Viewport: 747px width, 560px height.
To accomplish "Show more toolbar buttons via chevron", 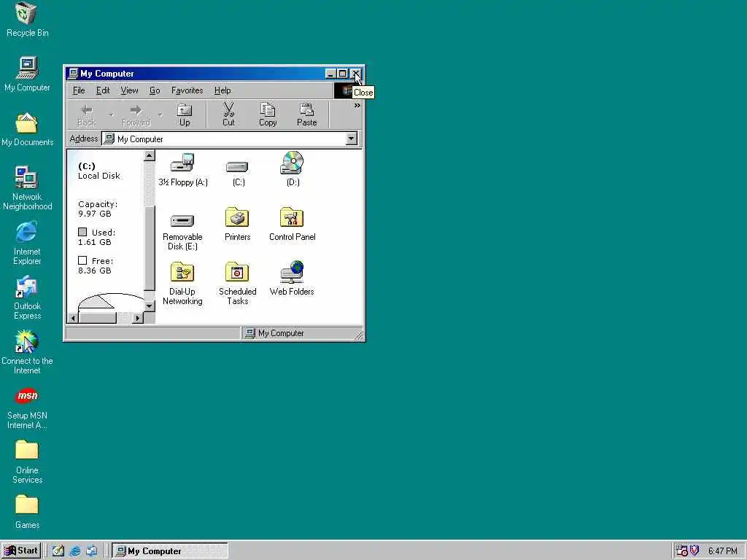I will [x=357, y=106].
